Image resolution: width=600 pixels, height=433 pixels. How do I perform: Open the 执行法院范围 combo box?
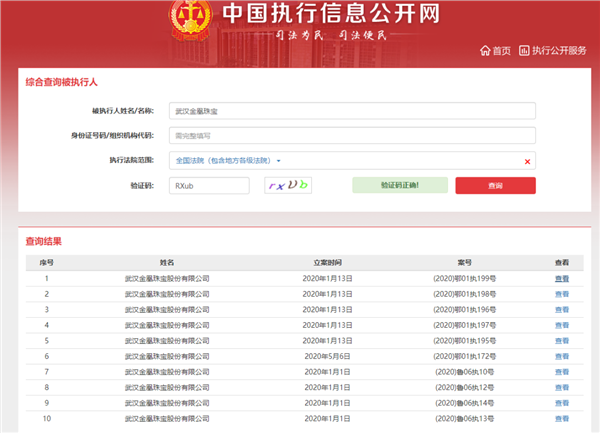click(352, 160)
